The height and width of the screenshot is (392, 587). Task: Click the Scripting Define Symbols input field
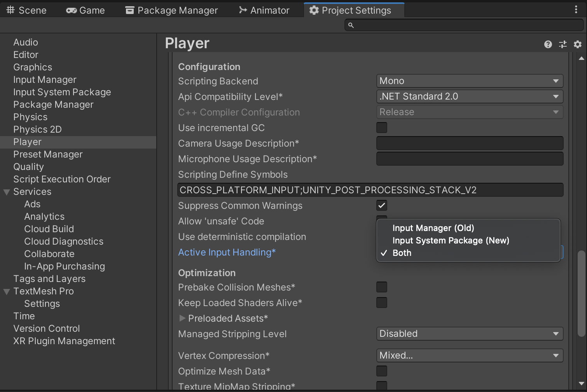pos(370,190)
